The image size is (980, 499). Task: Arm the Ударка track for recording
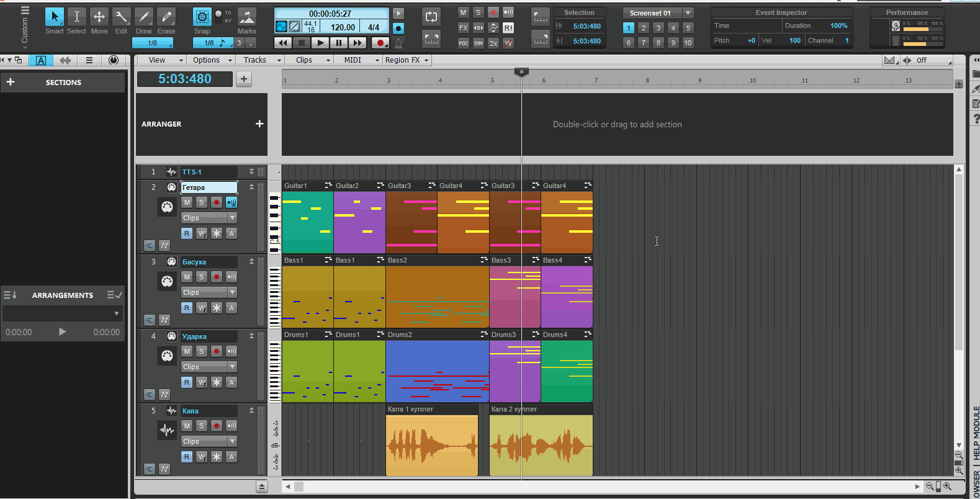click(x=217, y=351)
